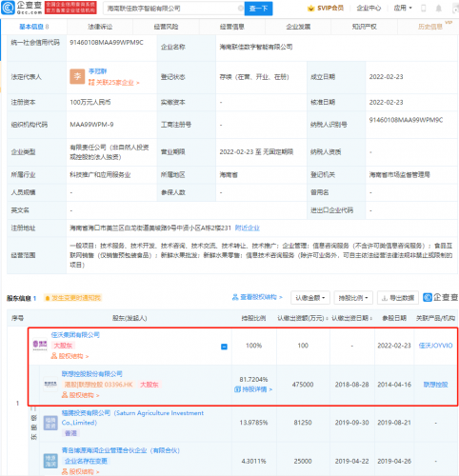This screenshot has width=459, height=476.
Task: Click the 4.3011% shareholding cell
Action: 253,461
